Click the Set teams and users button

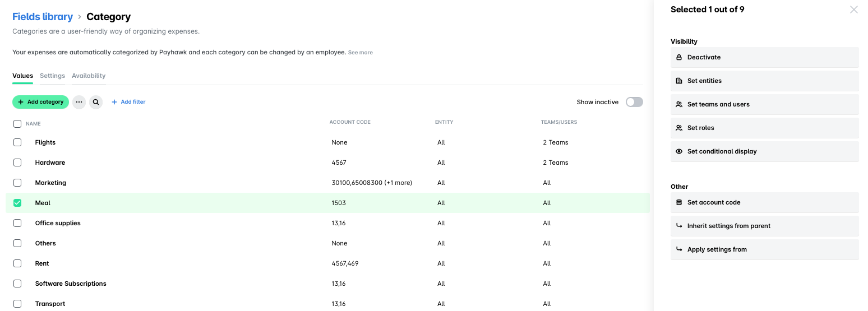pyautogui.click(x=765, y=104)
